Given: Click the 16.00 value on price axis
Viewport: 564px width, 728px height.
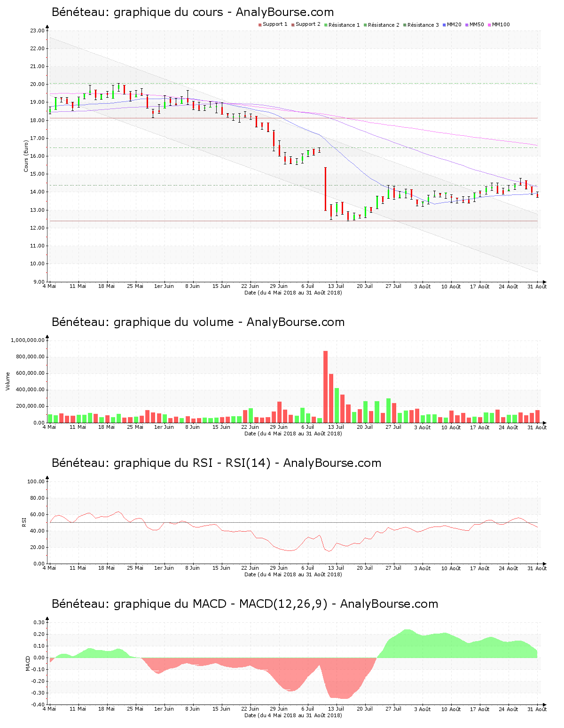Looking at the screenshot, I should (37, 156).
